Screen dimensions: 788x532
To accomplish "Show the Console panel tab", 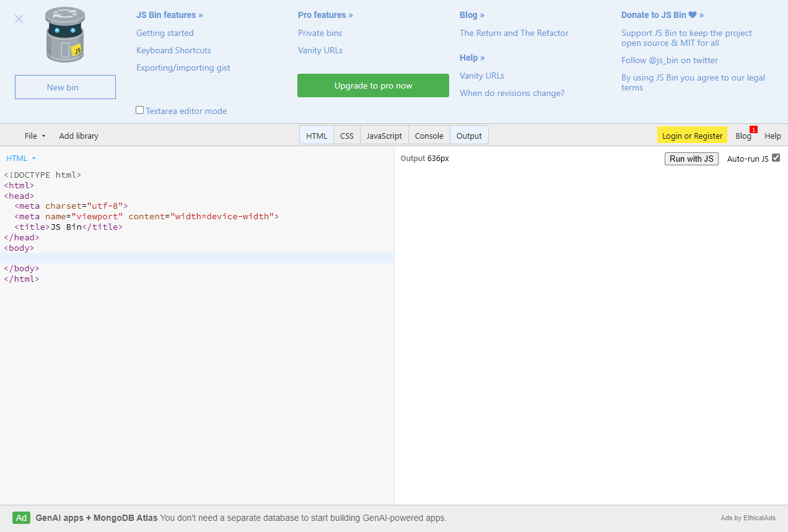I will coord(429,136).
